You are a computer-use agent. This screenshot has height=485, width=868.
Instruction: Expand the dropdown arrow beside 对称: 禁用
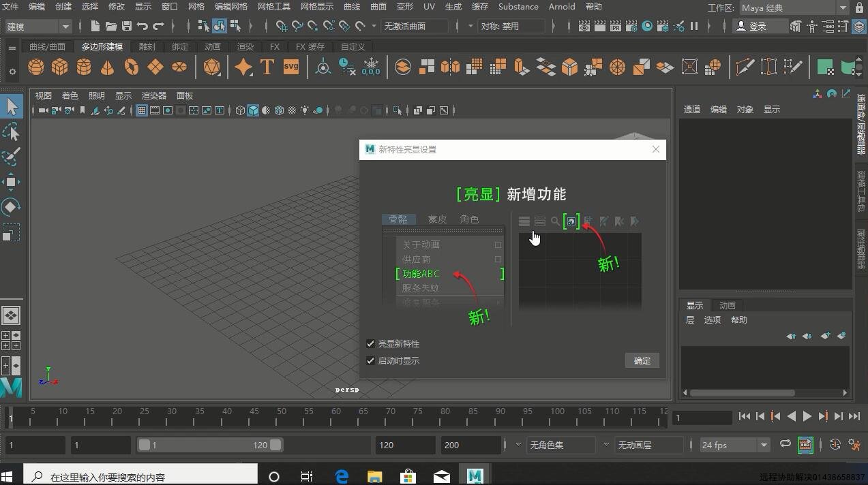click(470, 27)
